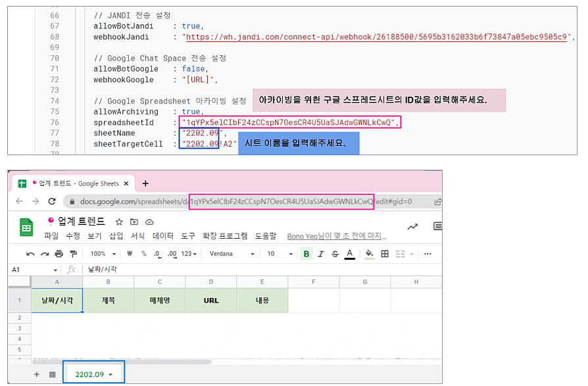Click the all sheets list icon

pyautogui.click(x=52, y=374)
